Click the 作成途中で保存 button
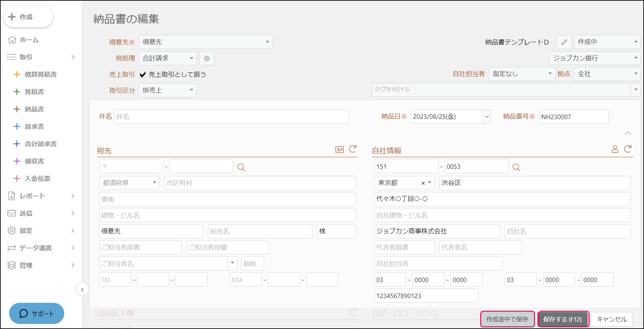 [507, 319]
